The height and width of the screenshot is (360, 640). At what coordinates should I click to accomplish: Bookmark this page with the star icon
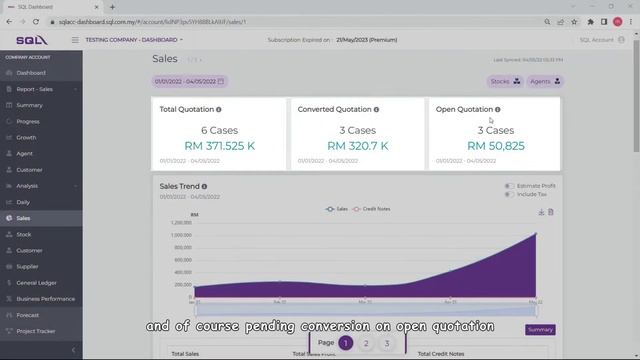click(574, 22)
